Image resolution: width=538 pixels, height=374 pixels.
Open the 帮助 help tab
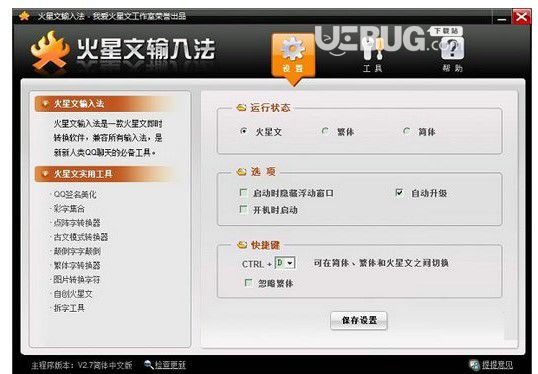click(x=452, y=55)
